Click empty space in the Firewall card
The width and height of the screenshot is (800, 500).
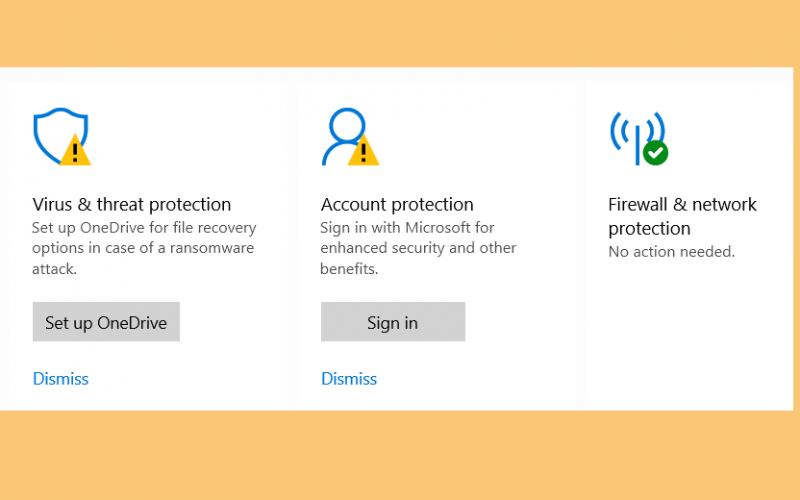coord(684,337)
